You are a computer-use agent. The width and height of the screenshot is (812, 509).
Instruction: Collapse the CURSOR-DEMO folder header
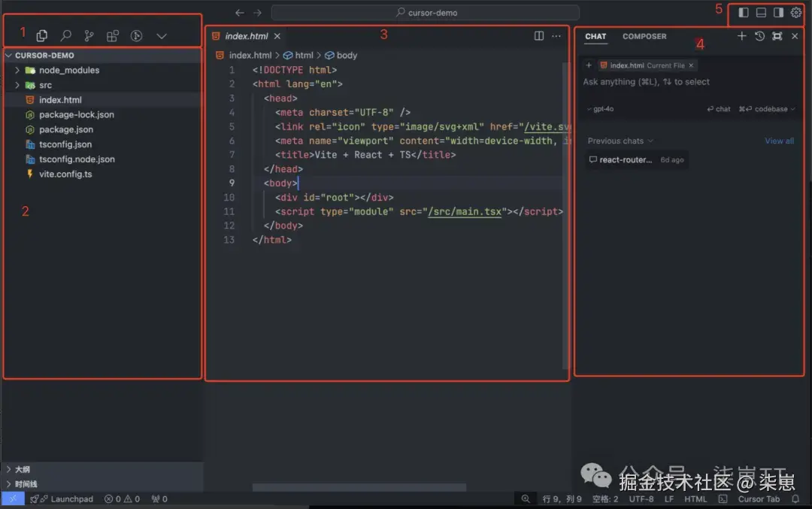pyautogui.click(x=102, y=55)
